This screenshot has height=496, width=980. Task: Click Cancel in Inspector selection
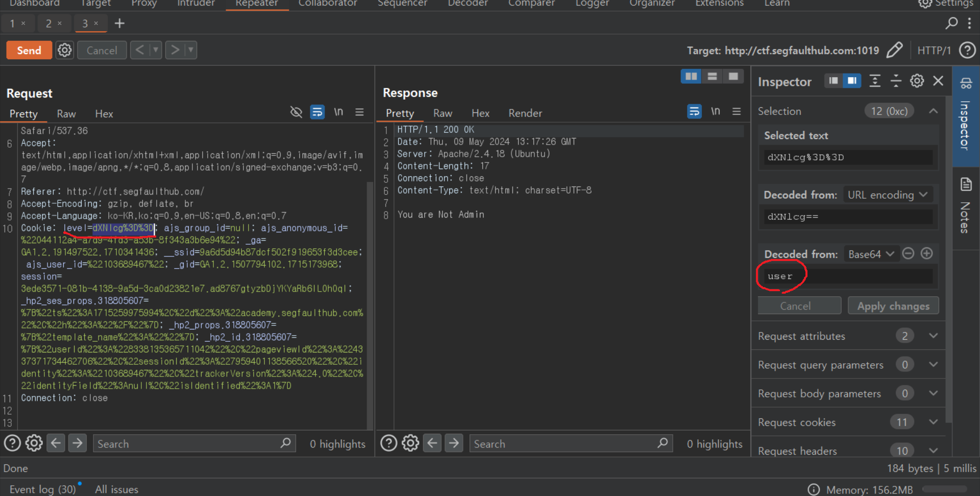point(799,305)
